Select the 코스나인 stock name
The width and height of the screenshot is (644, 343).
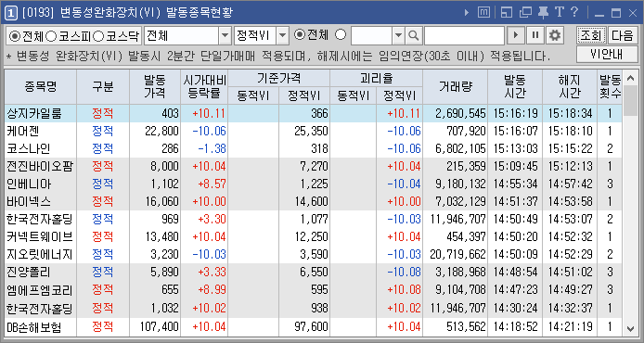29,149
